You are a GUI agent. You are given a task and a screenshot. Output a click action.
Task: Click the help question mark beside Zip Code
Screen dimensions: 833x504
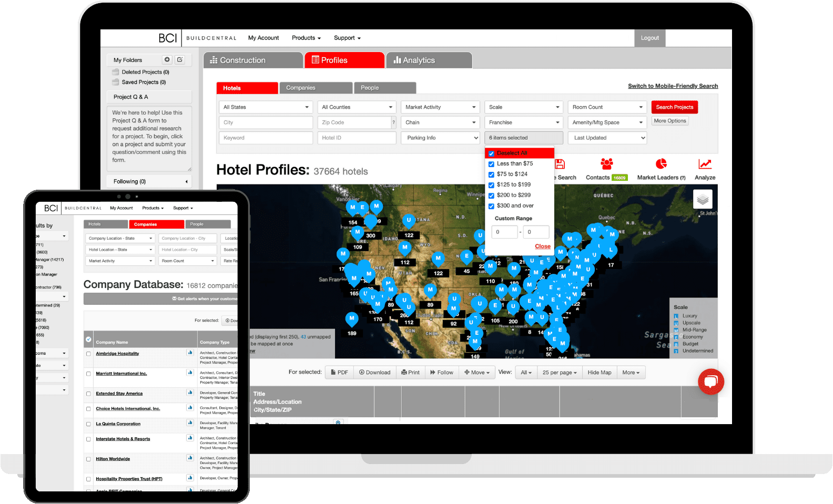coord(393,122)
